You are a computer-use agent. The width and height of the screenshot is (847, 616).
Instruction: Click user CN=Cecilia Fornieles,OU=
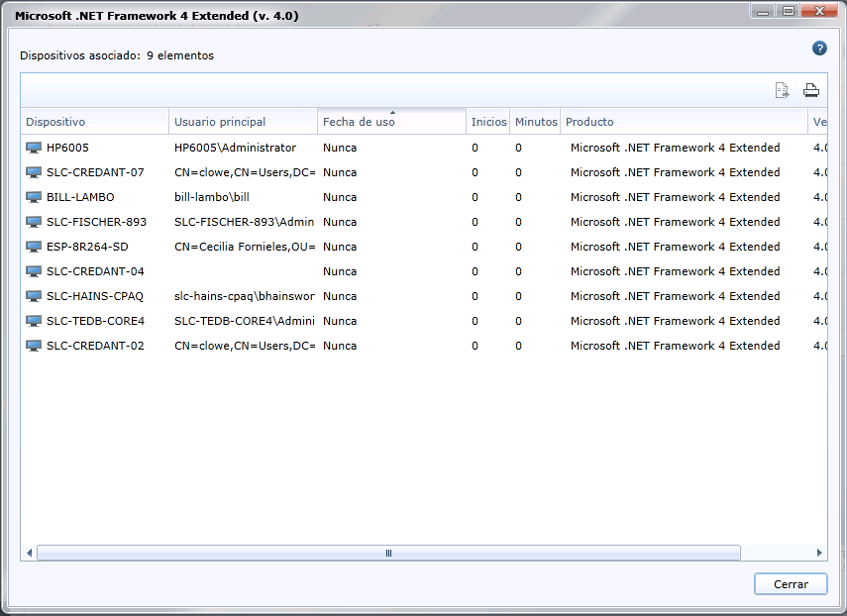245,247
